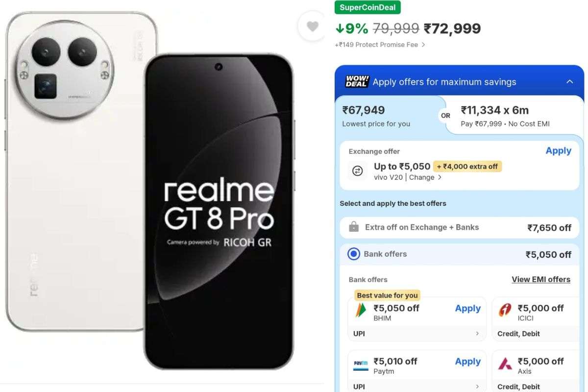
Task: Click the exchange offer circular arrows icon
Action: pos(357,171)
